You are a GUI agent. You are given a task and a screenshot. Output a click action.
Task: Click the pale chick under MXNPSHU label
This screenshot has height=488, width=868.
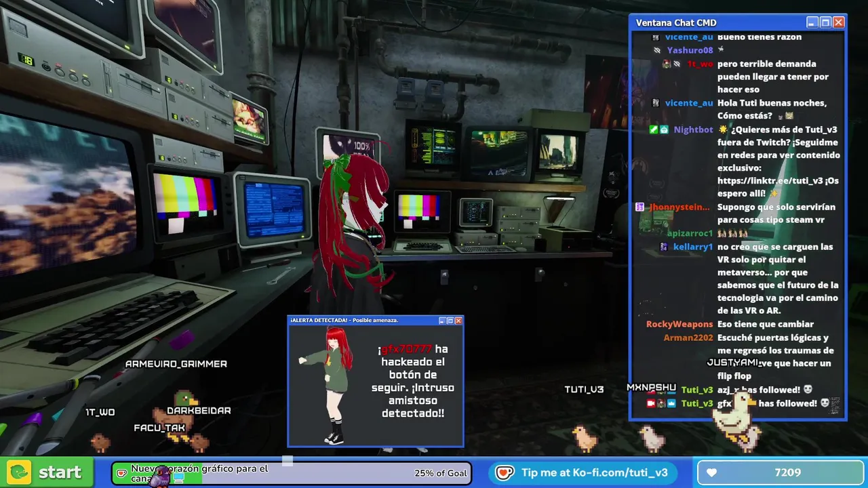[x=652, y=439]
